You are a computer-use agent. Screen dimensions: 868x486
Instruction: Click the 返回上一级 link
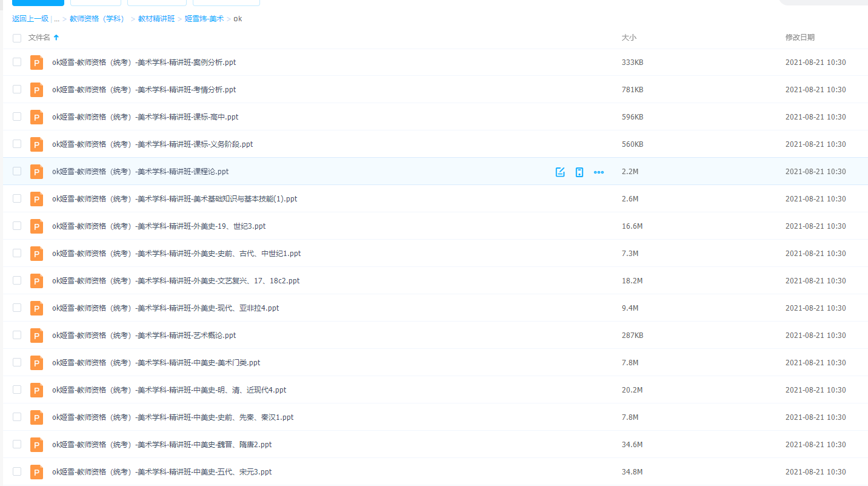point(30,19)
